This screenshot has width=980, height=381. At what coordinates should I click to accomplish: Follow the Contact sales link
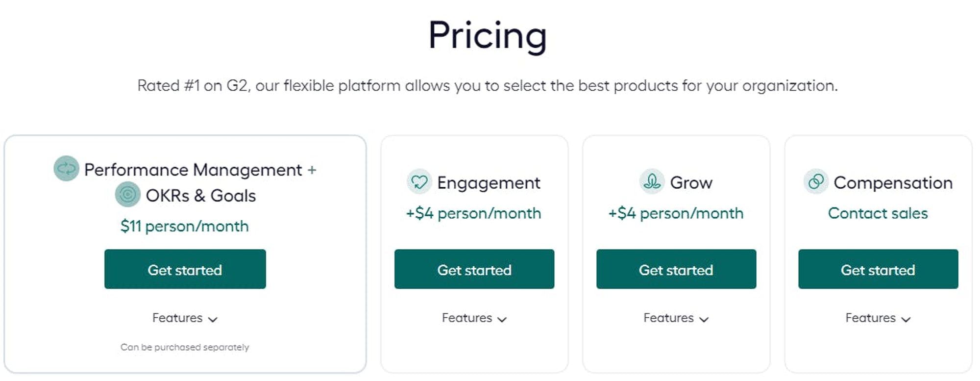click(x=878, y=213)
